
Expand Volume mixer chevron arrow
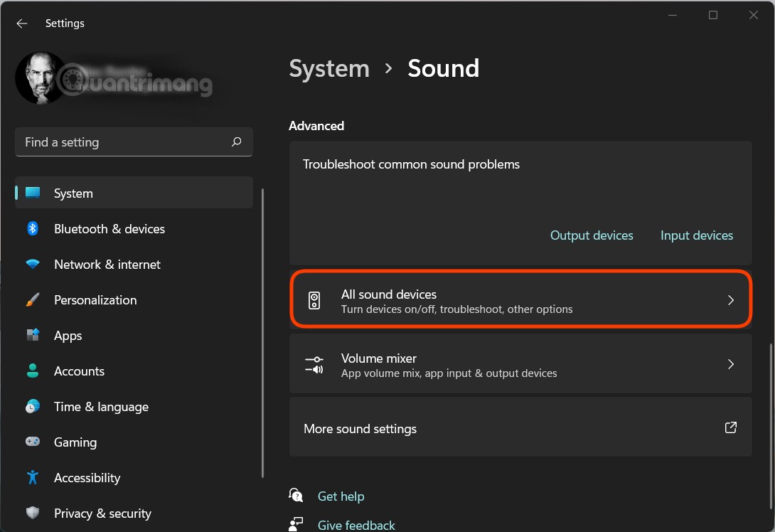coord(730,364)
